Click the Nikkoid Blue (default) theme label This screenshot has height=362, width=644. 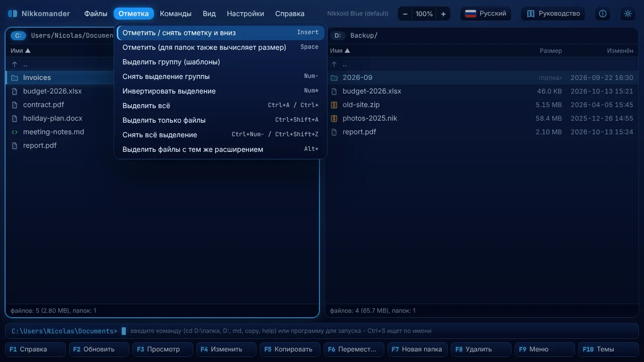point(358,14)
